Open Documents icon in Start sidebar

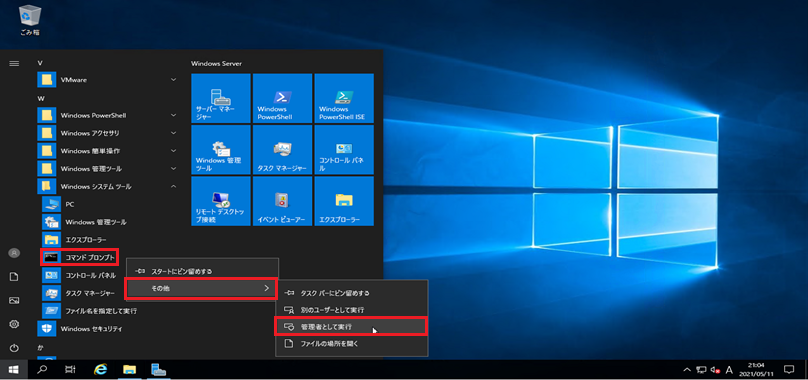(14, 277)
